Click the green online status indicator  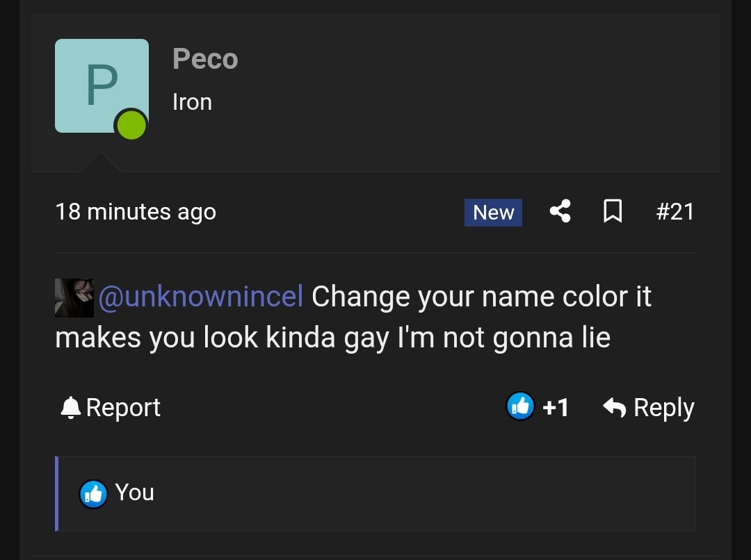point(132,125)
